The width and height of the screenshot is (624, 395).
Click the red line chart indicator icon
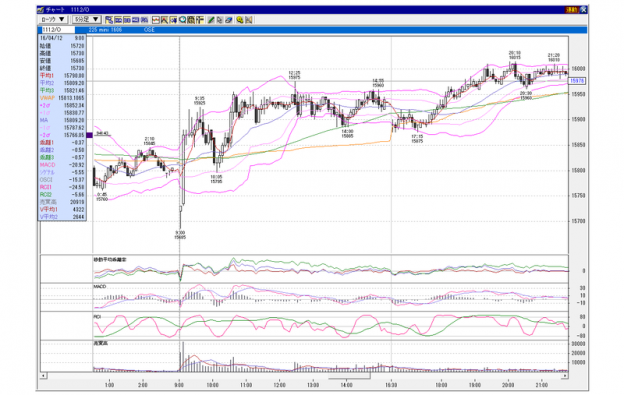156,19
